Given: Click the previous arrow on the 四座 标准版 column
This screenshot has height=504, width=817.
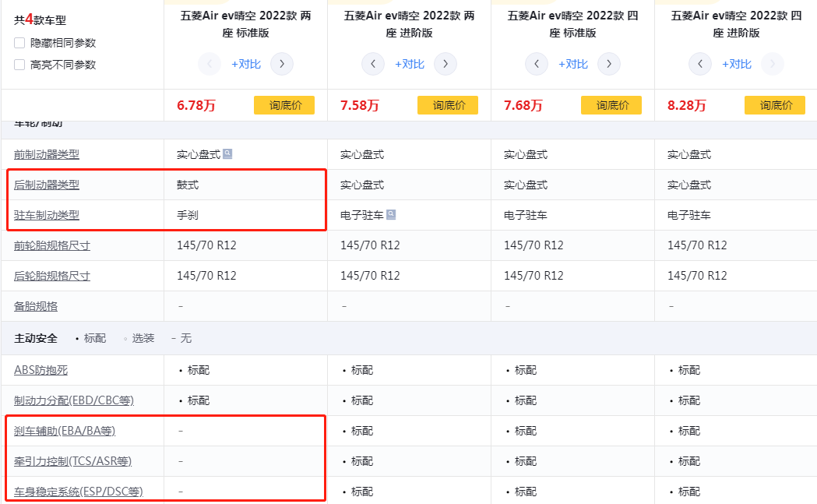Looking at the screenshot, I should [537, 64].
